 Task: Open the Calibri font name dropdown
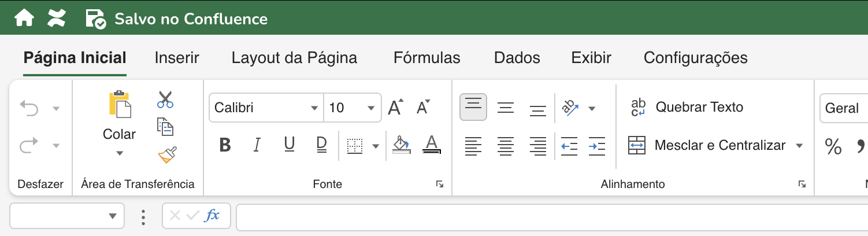coord(314,108)
